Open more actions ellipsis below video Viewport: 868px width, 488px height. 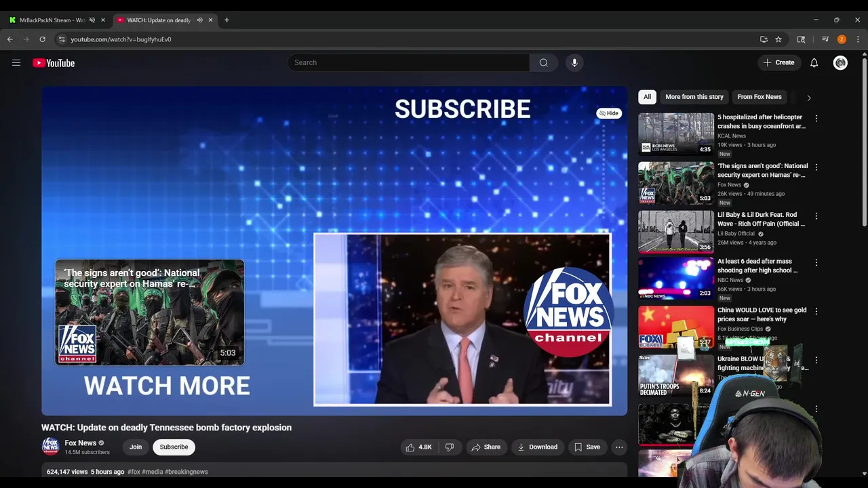point(619,447)
